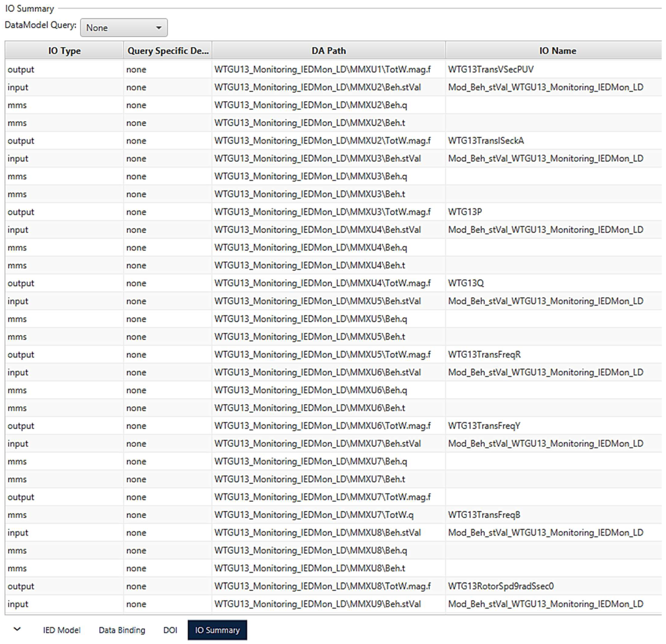Select the MMXU1\TotW.mag.f DA path row
Image resolution: width=666 pixels, height=644 pixels.
click(x=322, y=69)
